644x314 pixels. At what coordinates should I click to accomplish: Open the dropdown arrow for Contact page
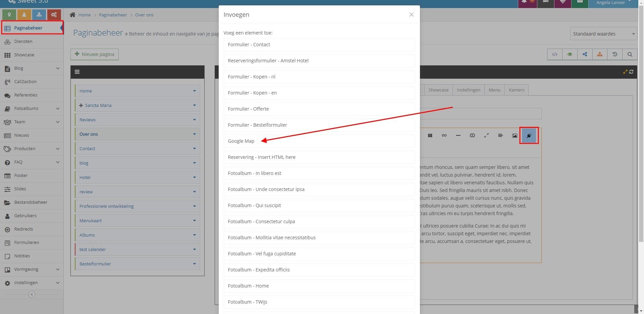coord(194,148)
